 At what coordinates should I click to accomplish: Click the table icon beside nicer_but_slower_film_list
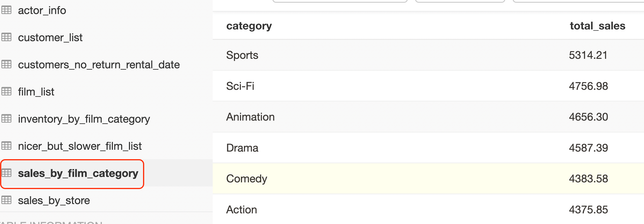click(7, 145)
